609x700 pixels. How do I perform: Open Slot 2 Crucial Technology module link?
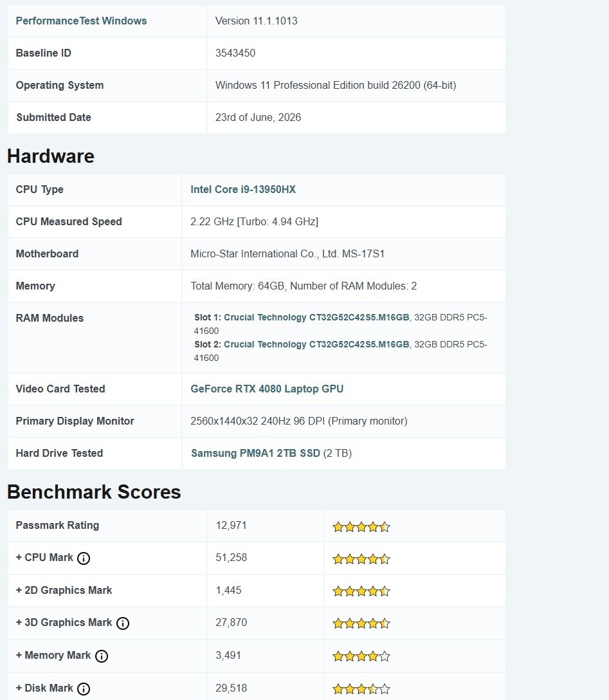(x=316, y=344)
